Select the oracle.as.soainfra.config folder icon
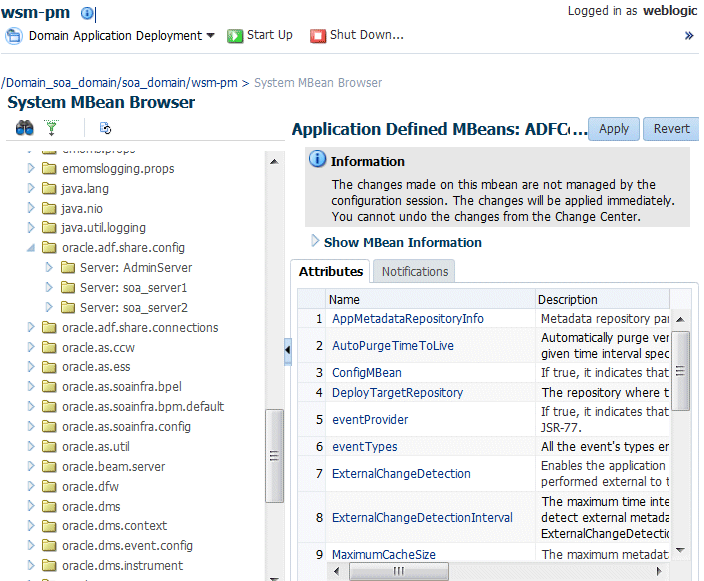The width and height of the screenshot is (704, 581). pyautogui.click(x=49, y=427)
